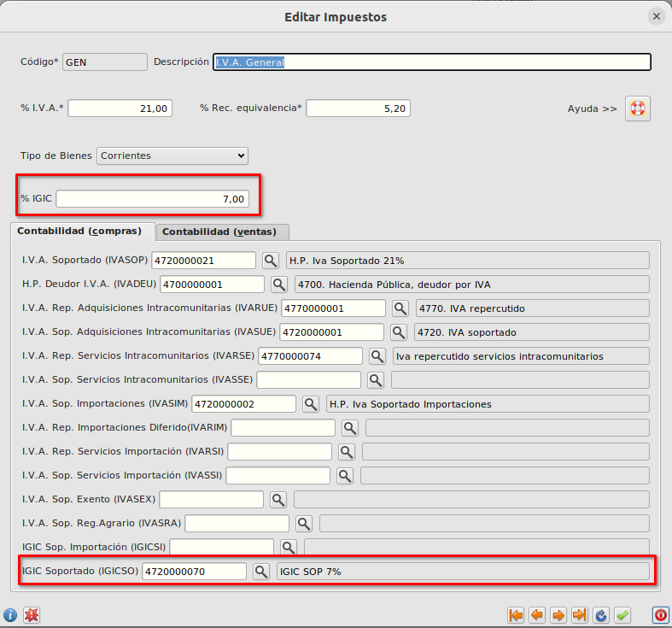Click IVASUE account field 4720000001
Screen dimensions: 672x628
(x=331, y=332)
